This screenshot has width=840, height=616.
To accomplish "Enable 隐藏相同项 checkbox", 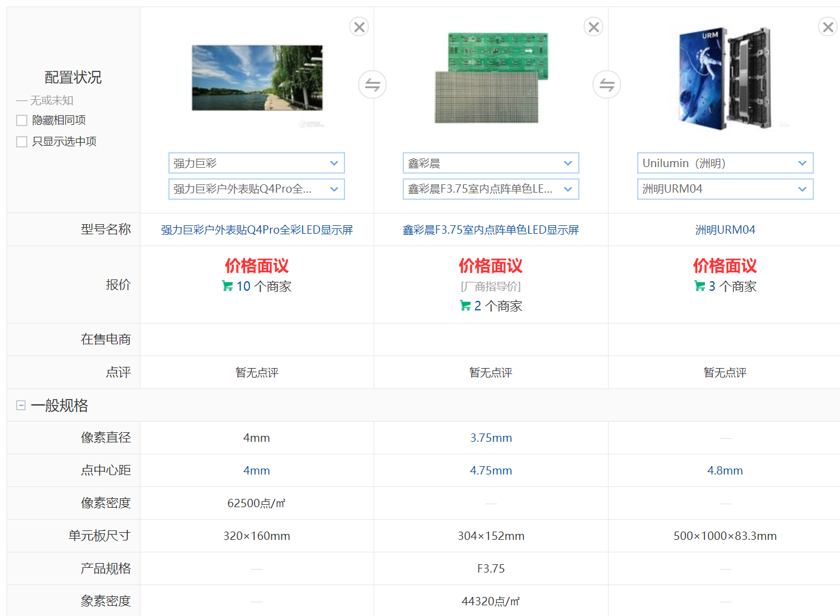I will pyautogui.click(x=22, y=121).
